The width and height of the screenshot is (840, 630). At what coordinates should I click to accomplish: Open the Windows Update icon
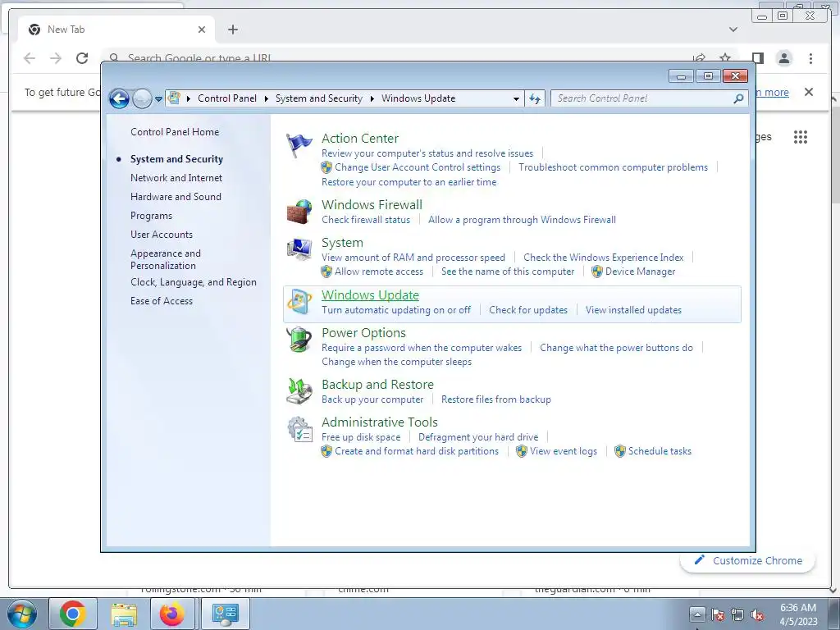click(x=299, y=302)
